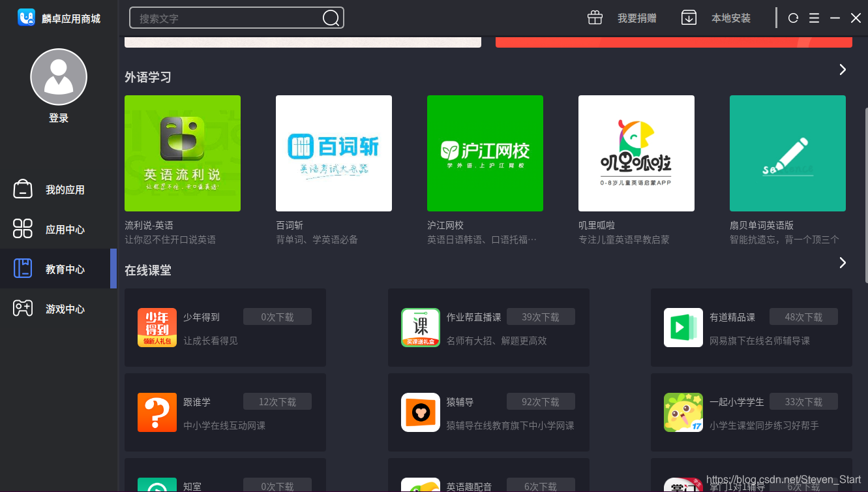
Task: Click 中小学在线互动网课 description
Action: tap(224, 425)
